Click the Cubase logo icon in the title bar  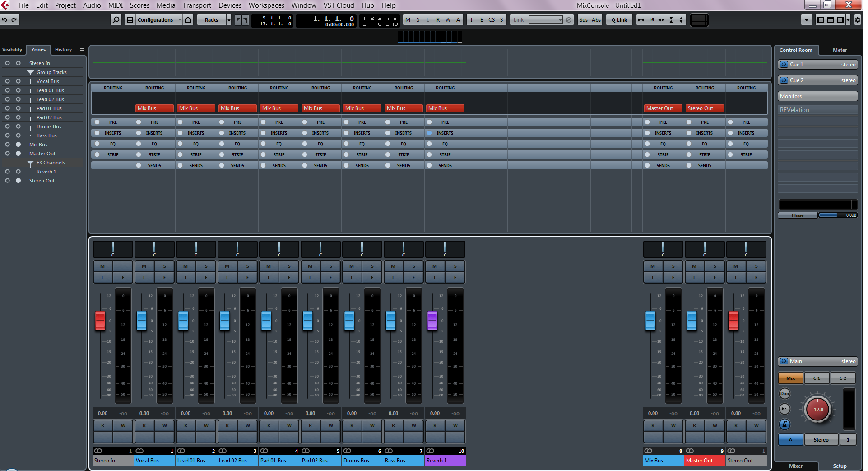pyautogui.click(x=5, y=5)
